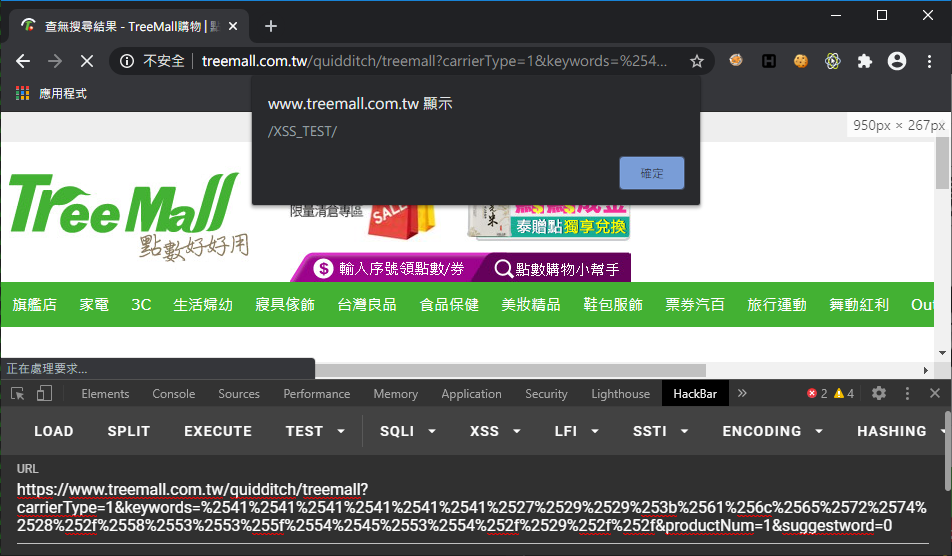Image resolution: width=952 pixels, height=556 pixels.
Task: Switch to the Application tab
Action: pos(471,394)
